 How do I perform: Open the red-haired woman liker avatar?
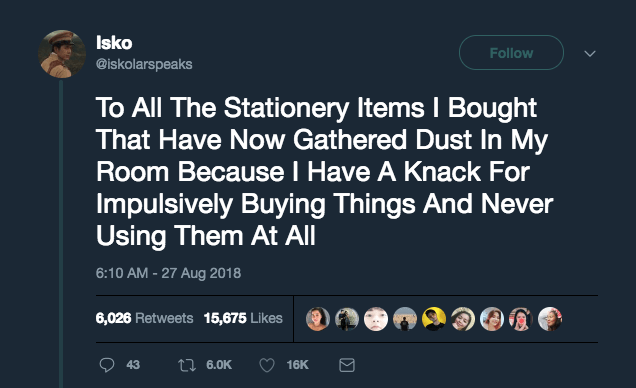click(x=492, y=319)
